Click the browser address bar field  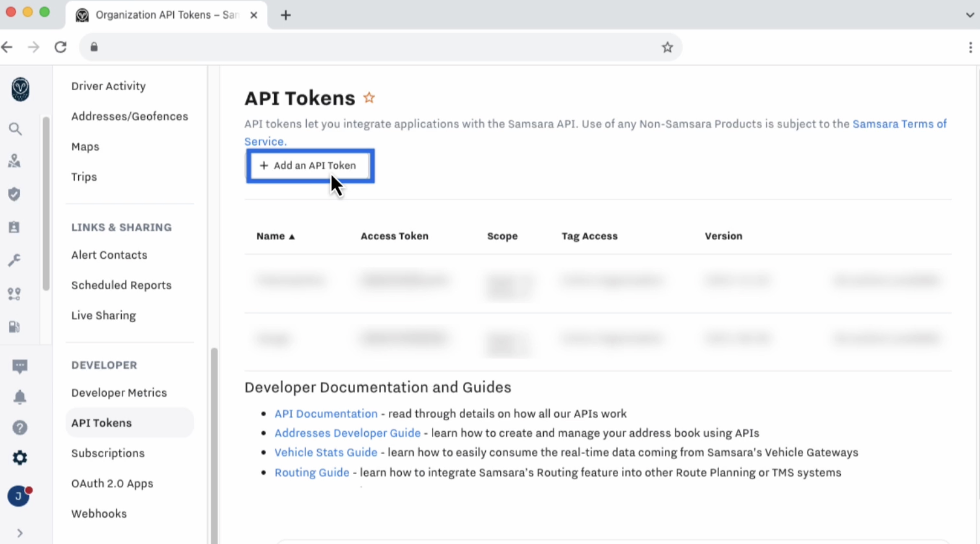377,48
